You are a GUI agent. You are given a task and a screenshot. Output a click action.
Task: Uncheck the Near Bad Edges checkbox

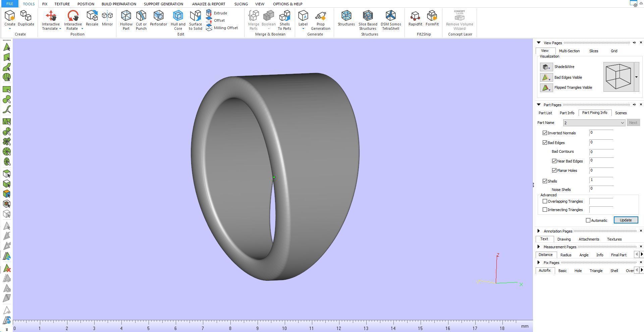tap(554, 161)
